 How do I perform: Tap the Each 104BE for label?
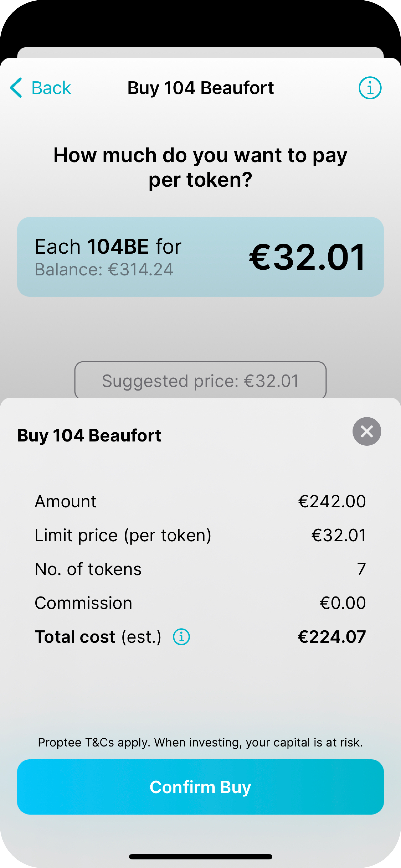[108, 246]
